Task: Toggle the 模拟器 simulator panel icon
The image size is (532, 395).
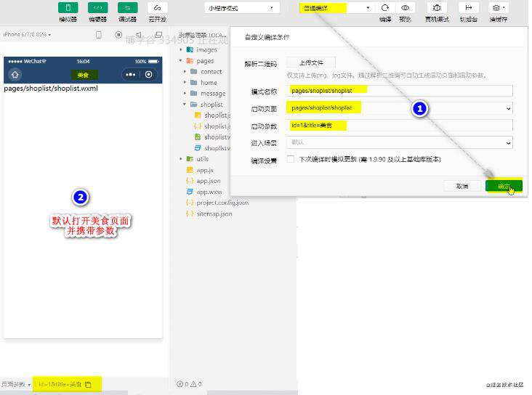Action: [x=68, y=8]
